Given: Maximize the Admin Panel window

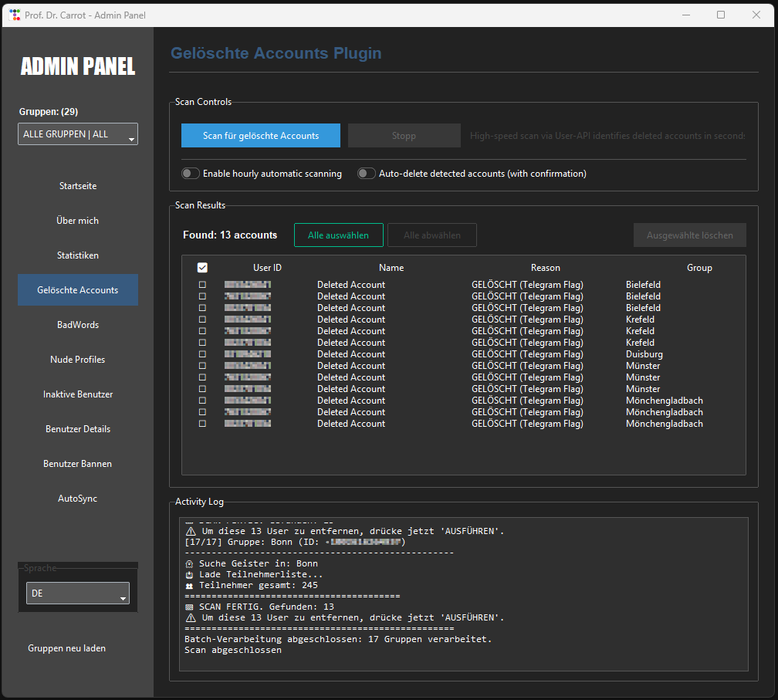Looking at the screenshot, I should coord(721,15).
